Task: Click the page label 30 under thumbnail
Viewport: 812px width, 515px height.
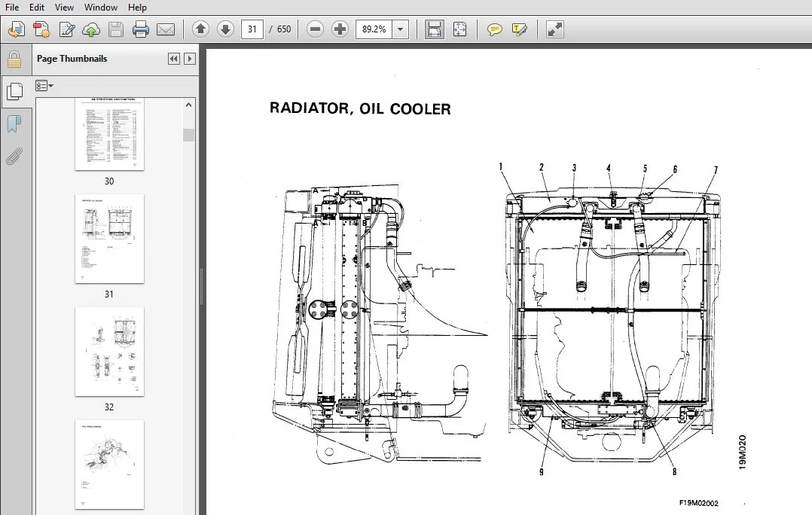Action: (109, 181)
